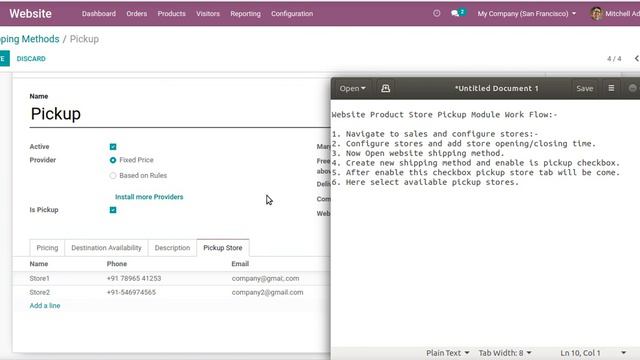
Task: Select Based on Rules provider option
Action: click(x=113, y=176)
